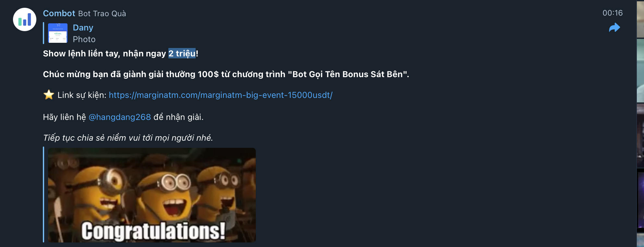Play the Minions Congratulations GIF
The width and height of the screenshot is (644, 247).
click(x=152, y=195)
